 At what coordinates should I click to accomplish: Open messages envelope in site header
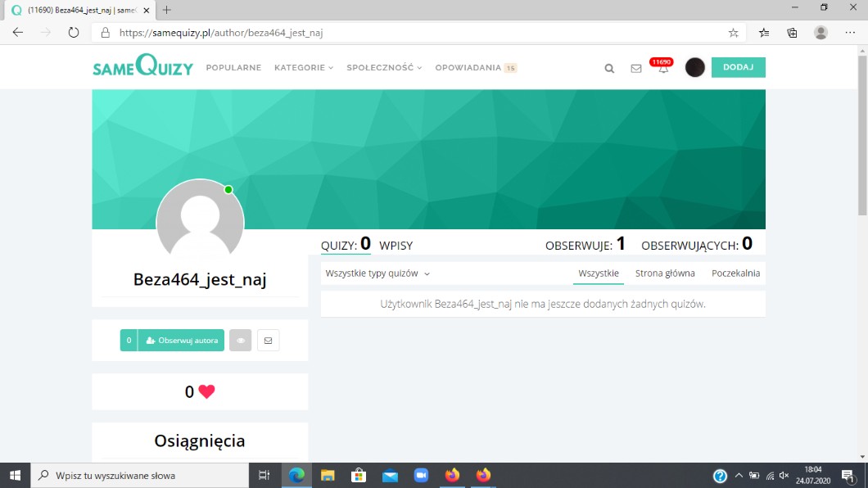[x=636, y=69]
